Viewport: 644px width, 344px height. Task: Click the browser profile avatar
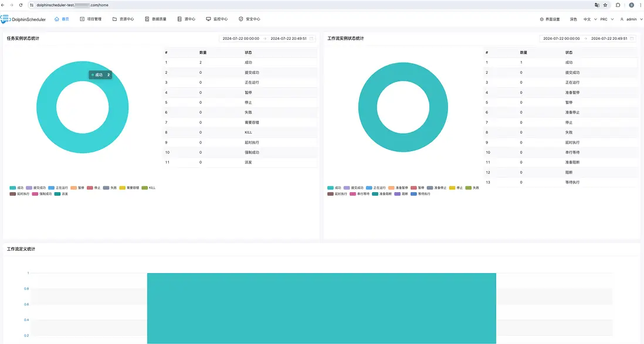(x=631, y=5)
